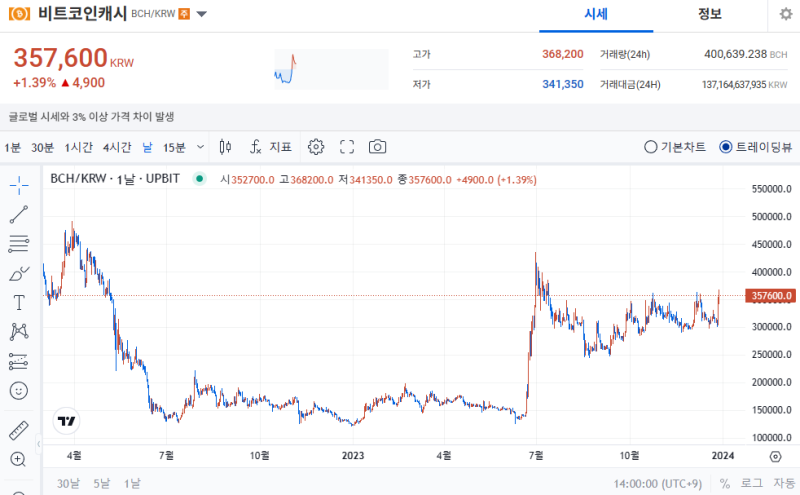The image size is (800, 495).
Task: Select the 30분 interval
Action: [42, 147]
